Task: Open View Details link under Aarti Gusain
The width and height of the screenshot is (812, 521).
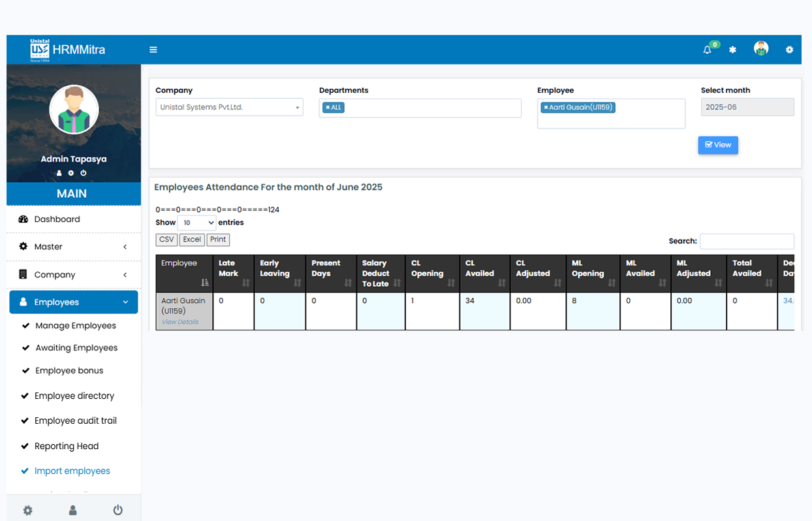Action: tap(180, 322)
